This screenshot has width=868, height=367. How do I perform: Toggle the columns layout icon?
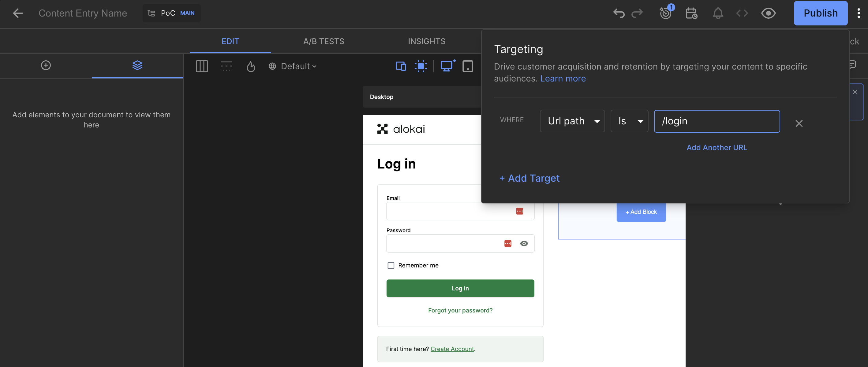[x=202, y=66]
